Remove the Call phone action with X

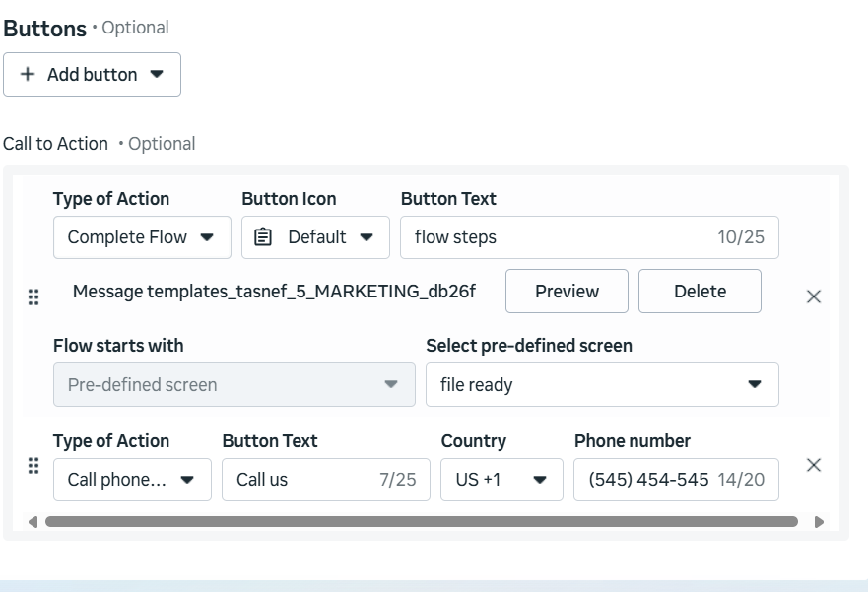pyautogui.click(x=814, y=465)
